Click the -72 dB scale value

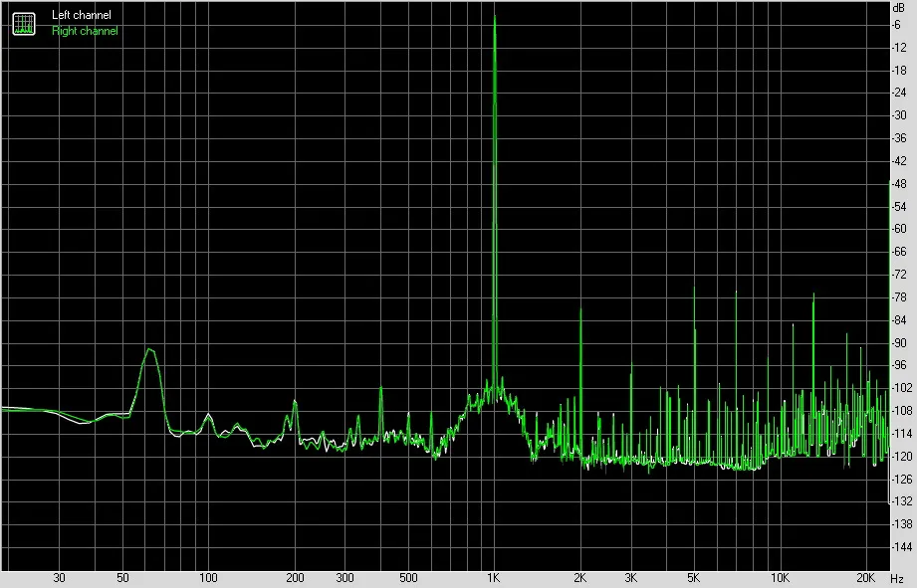[899, 275]
